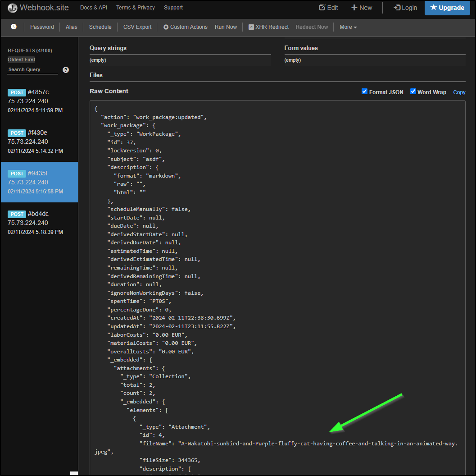Click the POST badge of request #bd4dc
The width and height of the screenshot is (476, 476).
17,214
